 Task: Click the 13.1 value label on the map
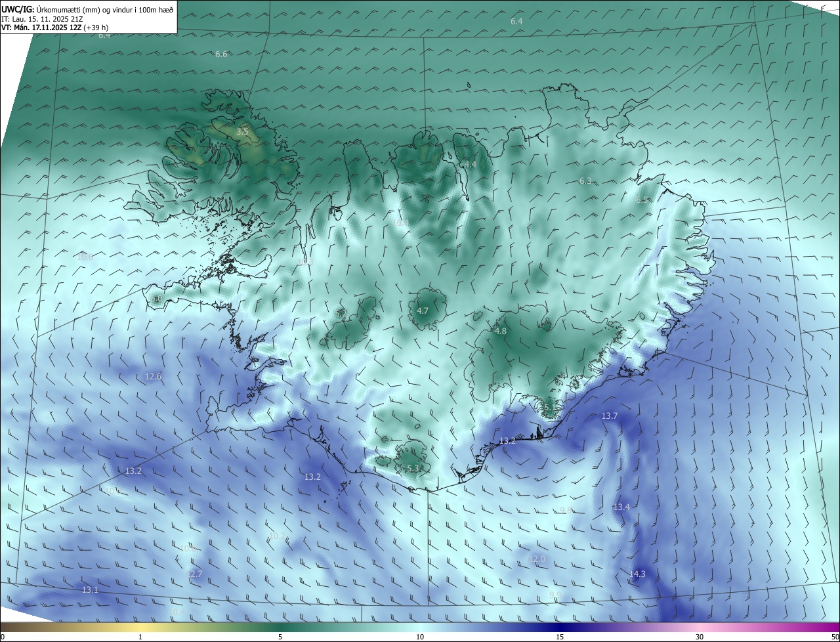90,589
